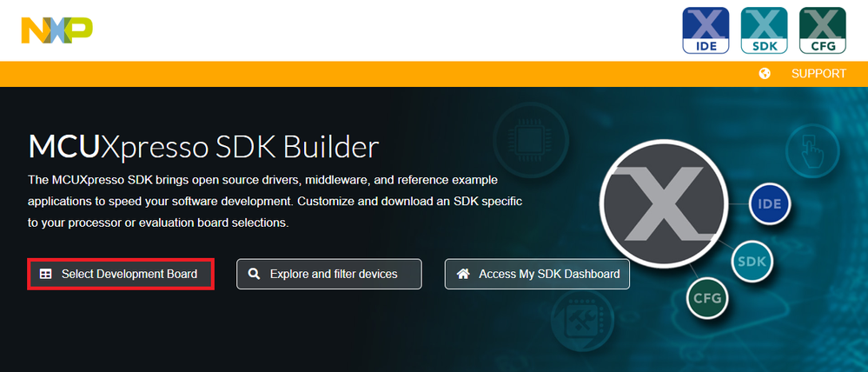868x372 pixels.
Task: Open the SUPPORT link
Action: coord(818,74)
